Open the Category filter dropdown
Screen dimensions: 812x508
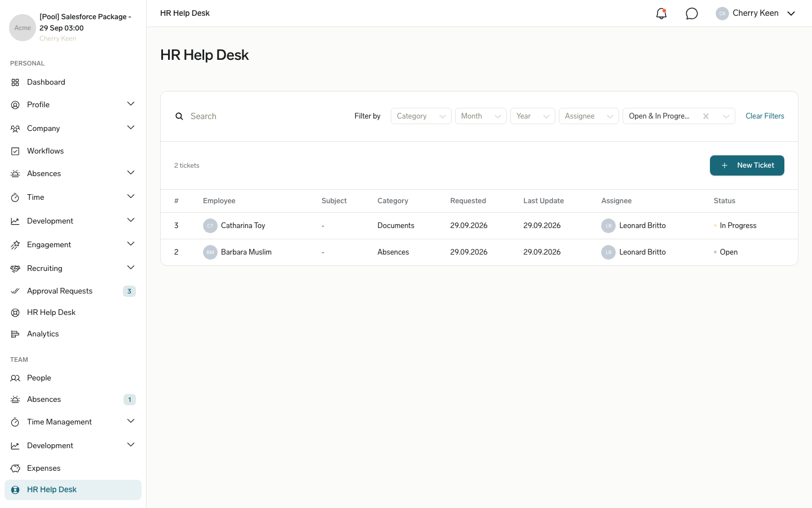421,116
